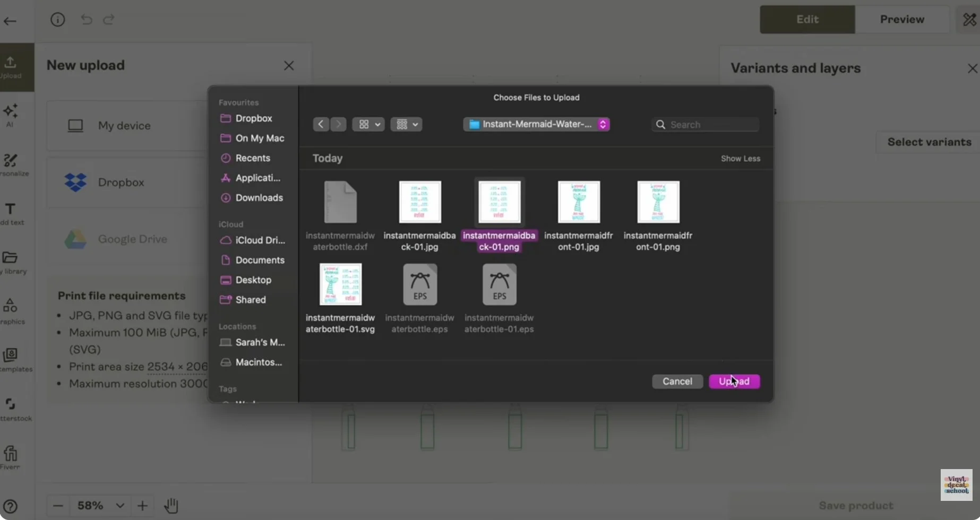The height and width of the screenshot is (520, 980).
Task: Zoom out with the minus button
Action: click(58, 506)
